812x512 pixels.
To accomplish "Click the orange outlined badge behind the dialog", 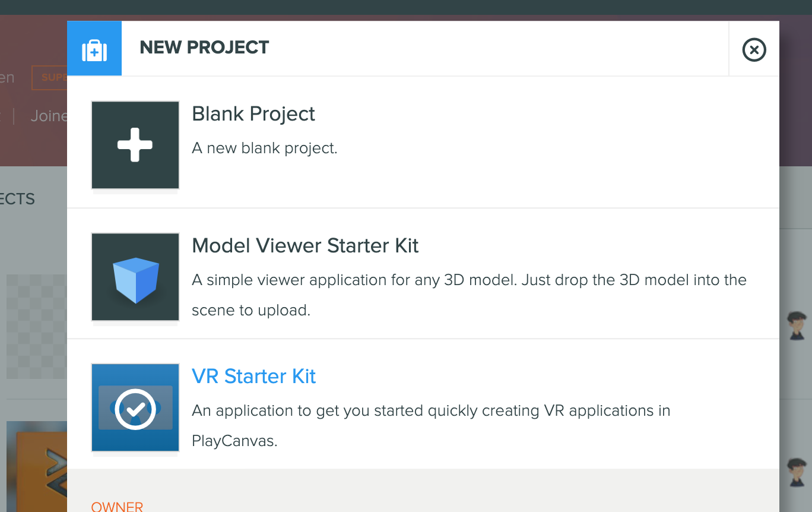I will click(x=50, y=78).
